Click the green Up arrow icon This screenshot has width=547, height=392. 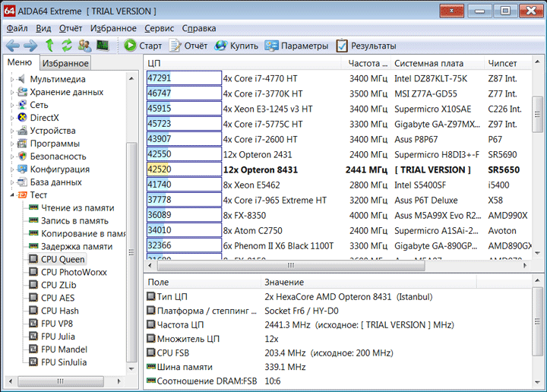pyautogui.click(x=50, y=46)
